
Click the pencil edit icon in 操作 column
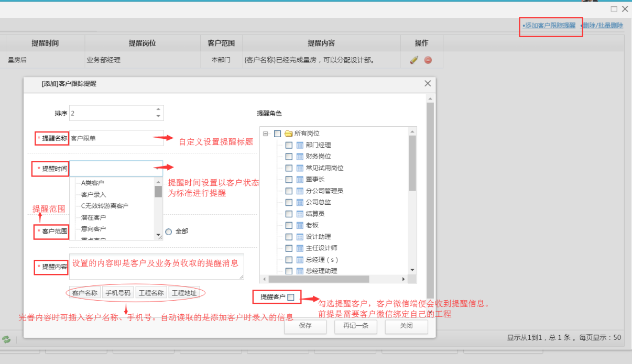tap(414, 60)
